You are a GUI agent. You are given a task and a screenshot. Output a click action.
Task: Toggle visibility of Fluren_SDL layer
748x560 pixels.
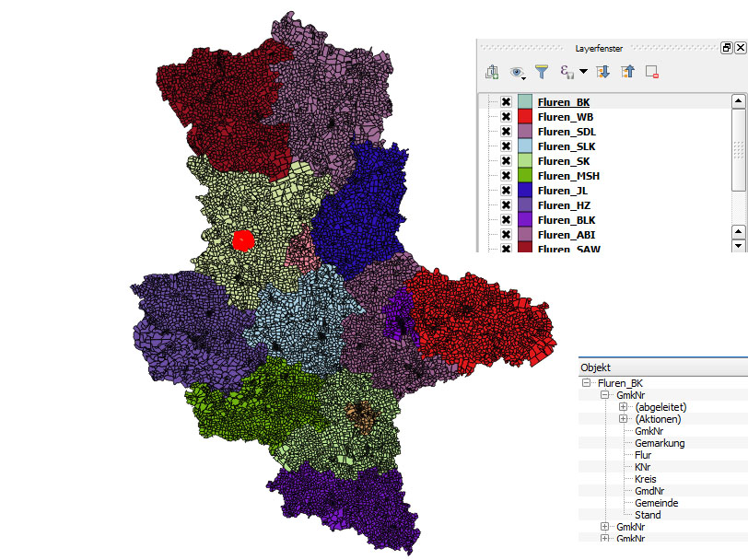[x=506, y=131]
